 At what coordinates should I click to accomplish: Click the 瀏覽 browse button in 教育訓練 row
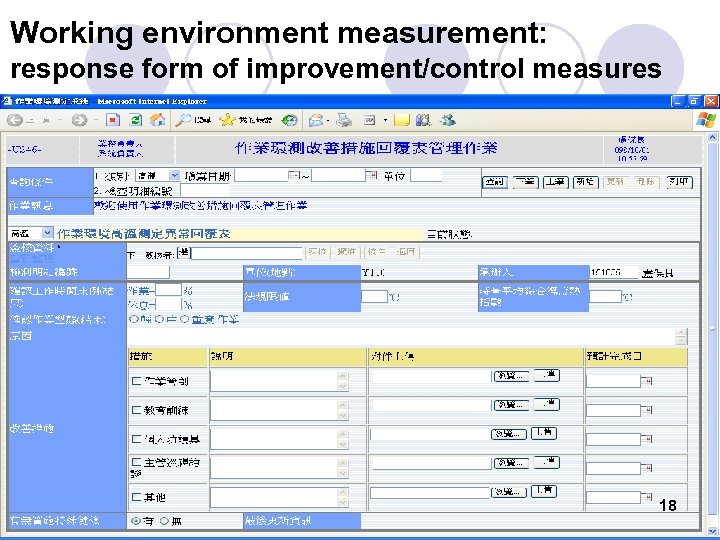click(x=511, y=405)
